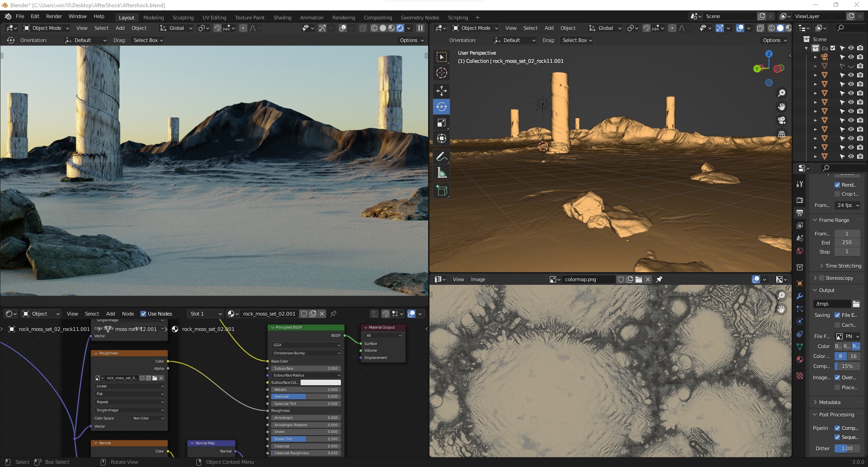Activate the Rotate tool
This screenshot has width=868, height=467.
click(x=442, y=107)
